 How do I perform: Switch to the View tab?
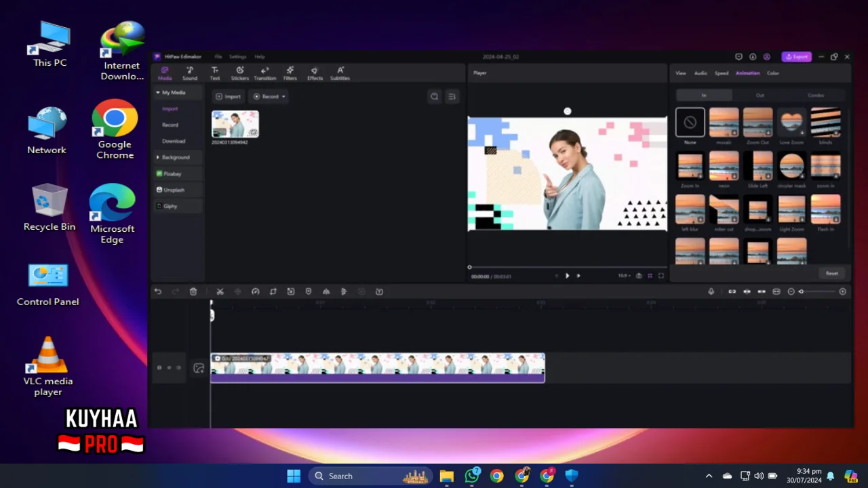pos(681,73)
